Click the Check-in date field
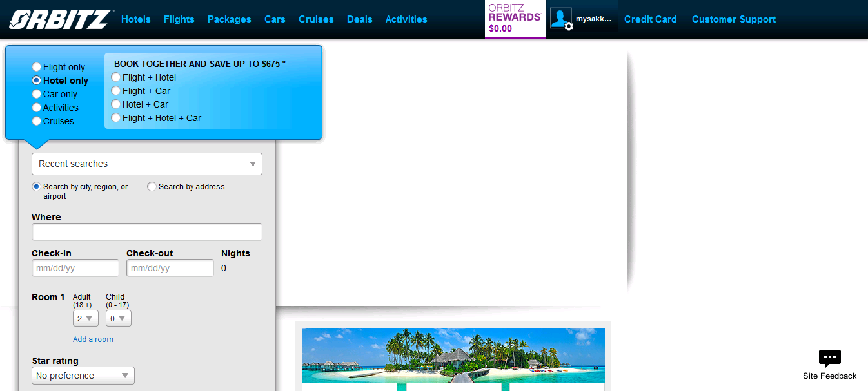The image size is (868, 391). (75, 268)
